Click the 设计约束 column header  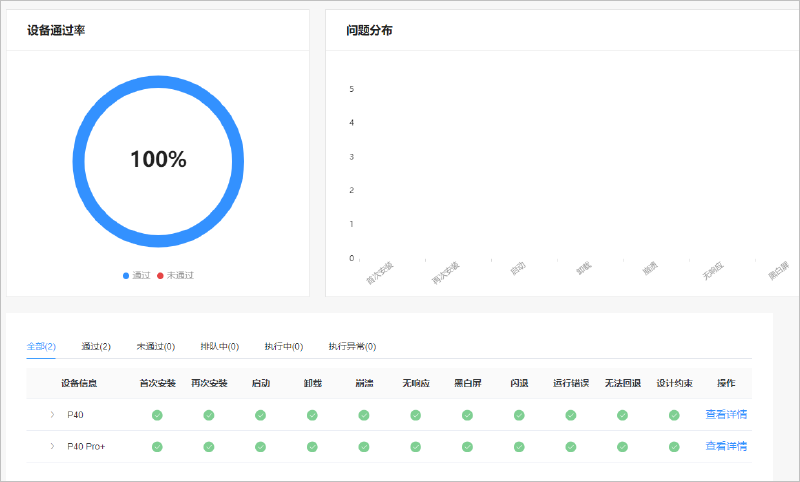click(x=674, y=383)
